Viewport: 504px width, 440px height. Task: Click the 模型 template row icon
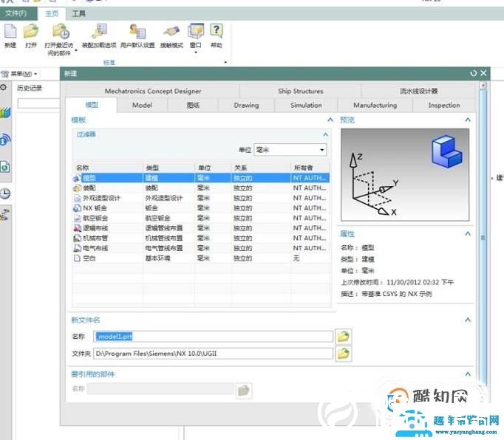(77, 178)
